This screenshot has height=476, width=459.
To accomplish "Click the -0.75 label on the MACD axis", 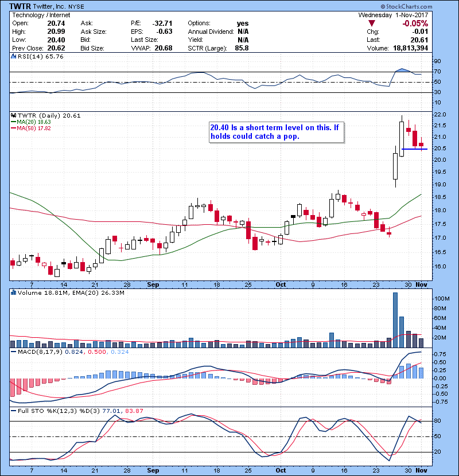I will (439, 402).
